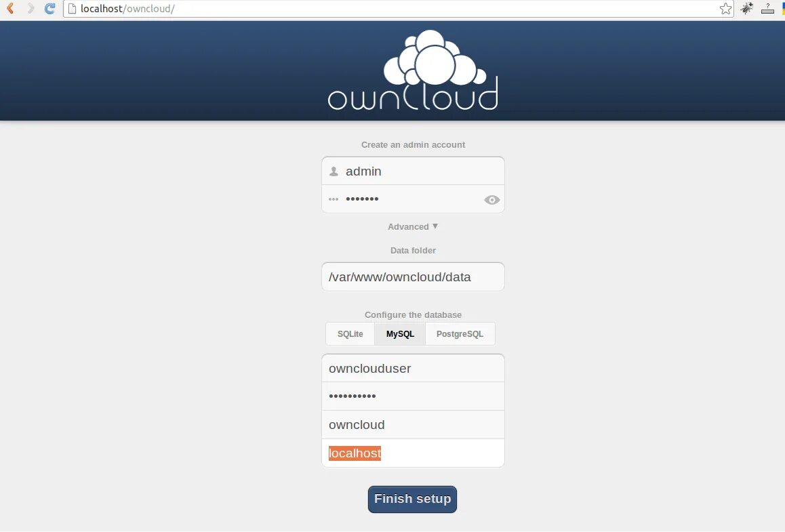Click the 'Data folder' label

(413, 250)
